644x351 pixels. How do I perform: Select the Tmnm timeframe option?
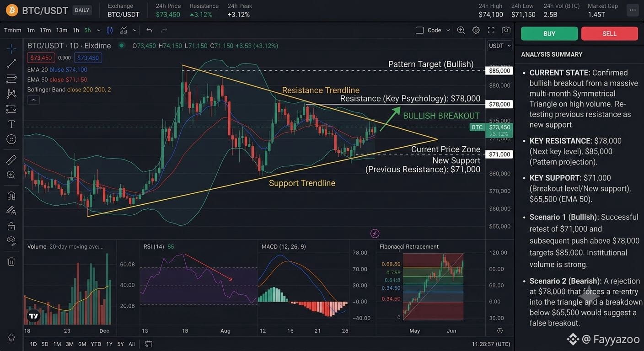click(13, 30)
